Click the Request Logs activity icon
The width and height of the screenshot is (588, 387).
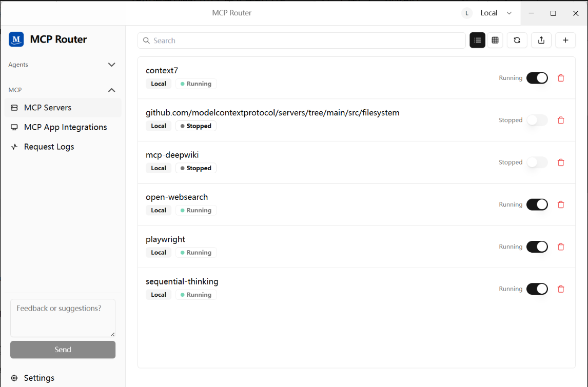[14, 147]
